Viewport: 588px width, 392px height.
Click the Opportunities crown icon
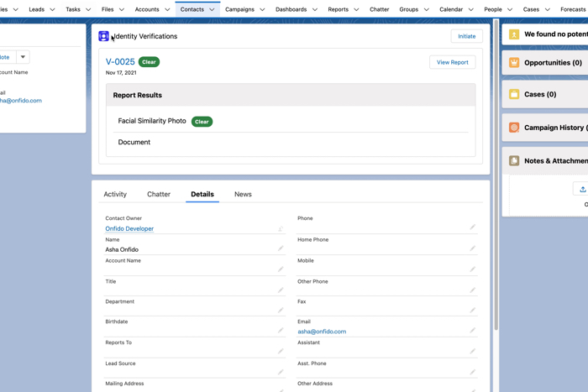pos(514,63)
